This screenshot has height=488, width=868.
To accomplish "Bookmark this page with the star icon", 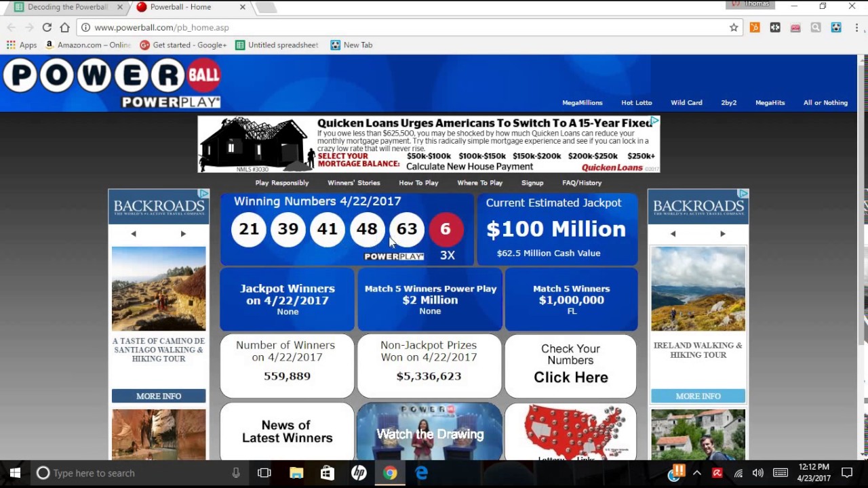I will click(x=734, y=28).
